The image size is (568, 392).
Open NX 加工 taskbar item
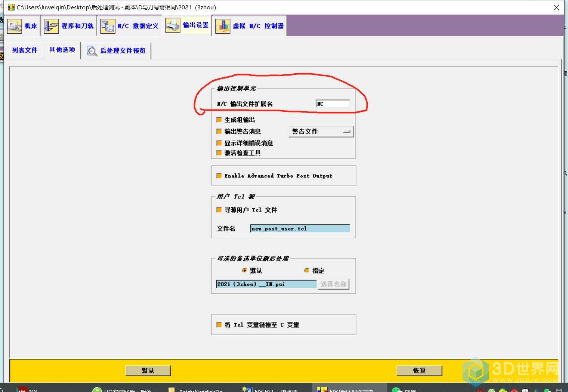pyautogui.click(x=270, y=389)
